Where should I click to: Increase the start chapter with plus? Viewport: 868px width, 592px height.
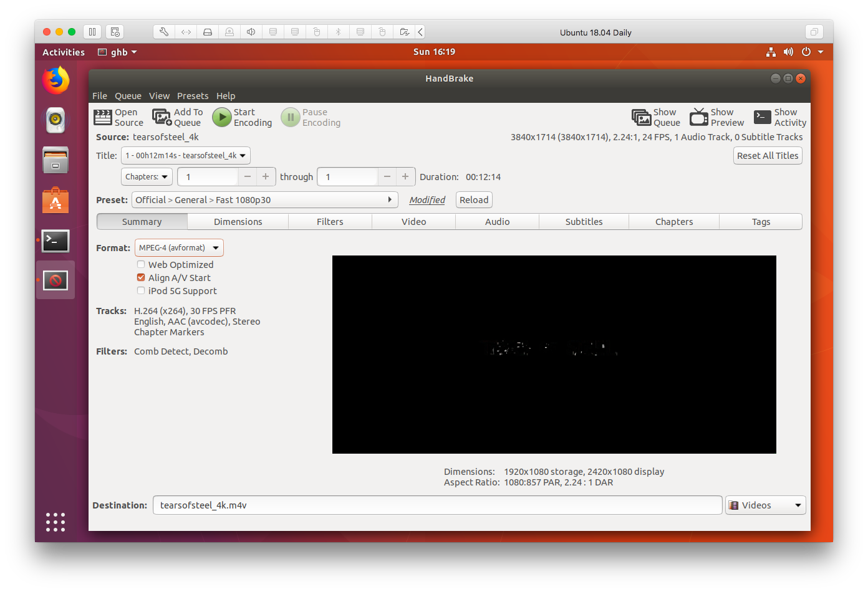[x=266, y=177]
